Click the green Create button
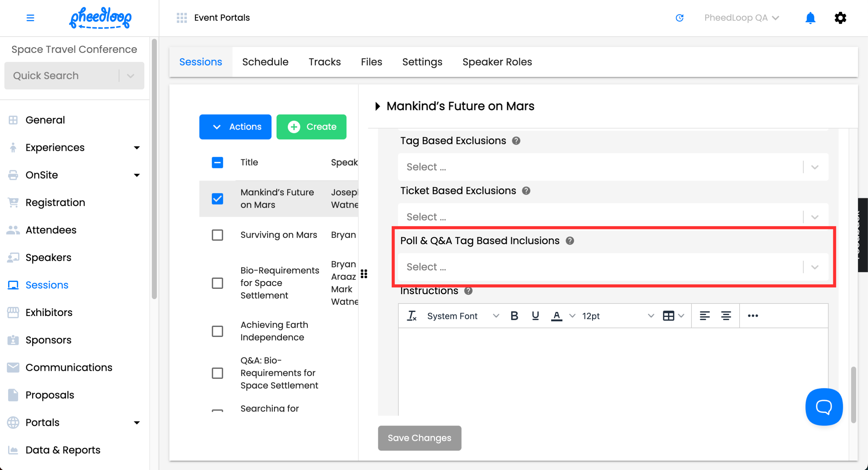 tap(311, 127)
